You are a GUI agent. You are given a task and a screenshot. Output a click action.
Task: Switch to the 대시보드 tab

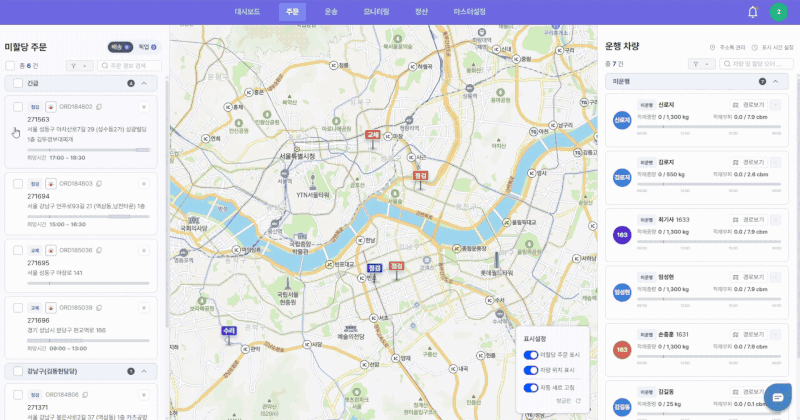click(248, 11)
